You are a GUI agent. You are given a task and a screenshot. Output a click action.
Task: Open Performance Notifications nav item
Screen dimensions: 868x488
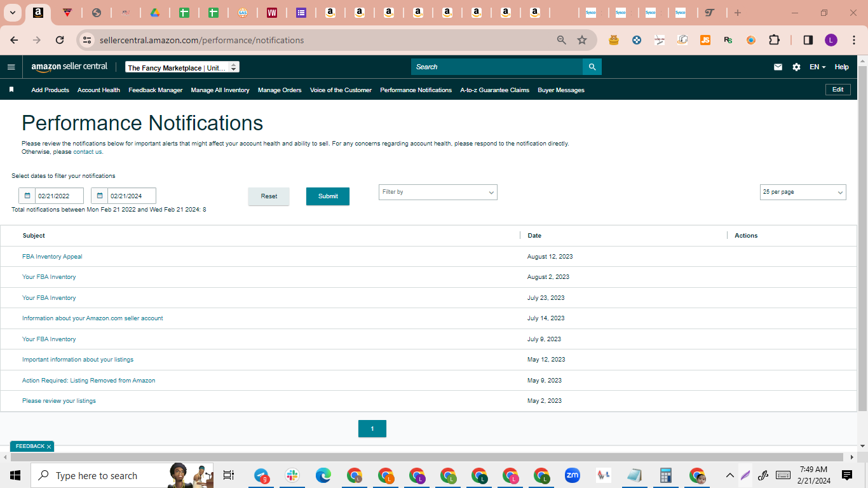pyautogui.click(x=416, y=90)
